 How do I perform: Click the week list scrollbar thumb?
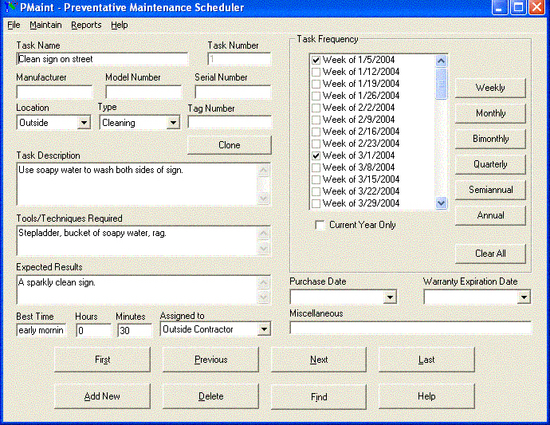tap(441, 83)
